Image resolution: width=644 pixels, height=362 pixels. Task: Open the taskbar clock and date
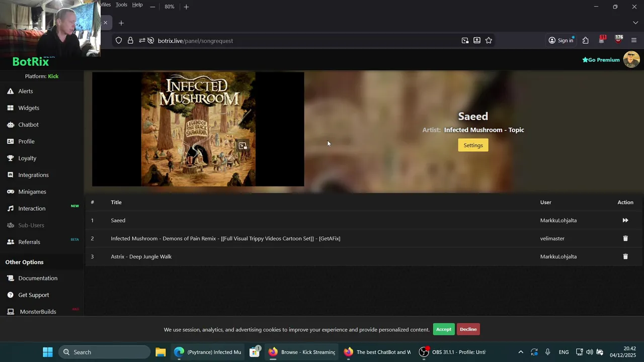click(623, 352)
